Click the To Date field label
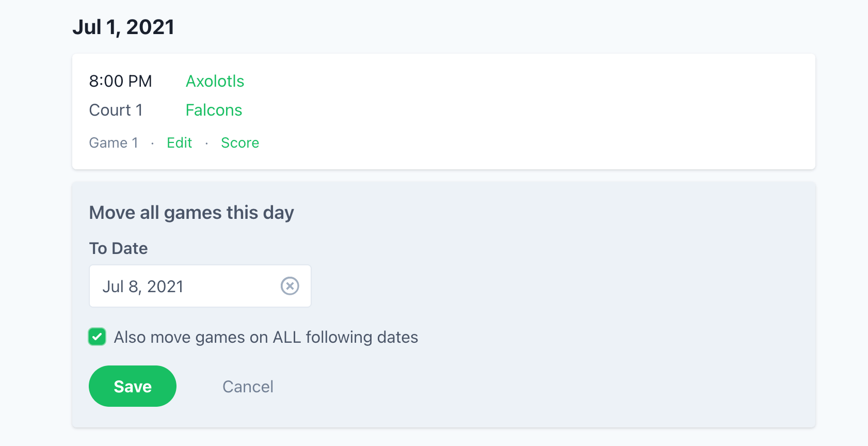868x446 pixels. coord(118,248)
